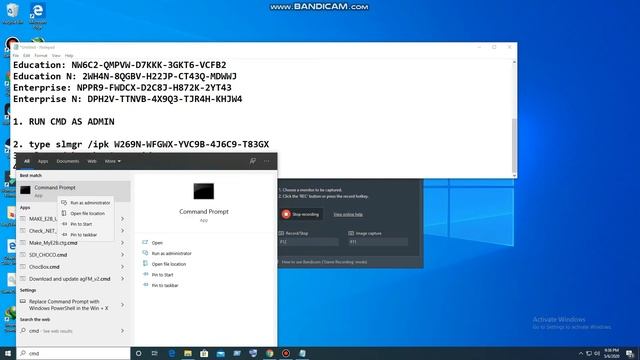Expand SDI_CHOCO.cmd result arrow
Image resolution: width=640 pixels, height=360 pixels.
[x=122, y=255]
